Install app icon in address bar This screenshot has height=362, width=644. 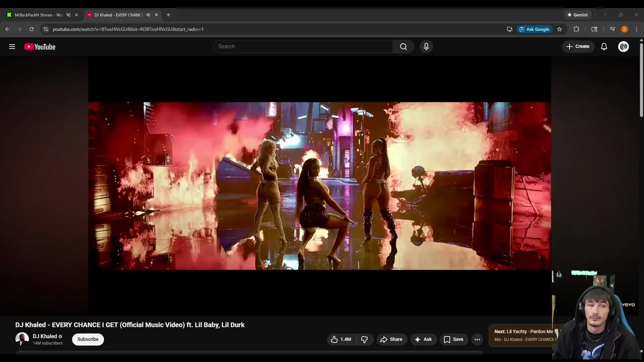point(510,29)
